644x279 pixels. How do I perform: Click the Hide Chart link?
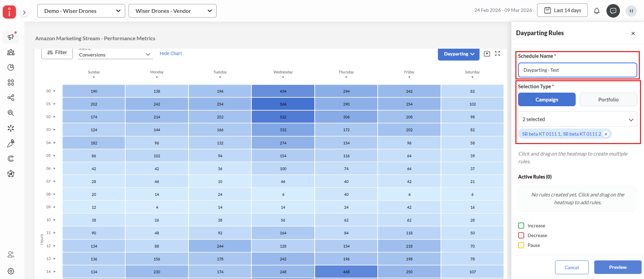pyautogui.click(x=171, y=53)
